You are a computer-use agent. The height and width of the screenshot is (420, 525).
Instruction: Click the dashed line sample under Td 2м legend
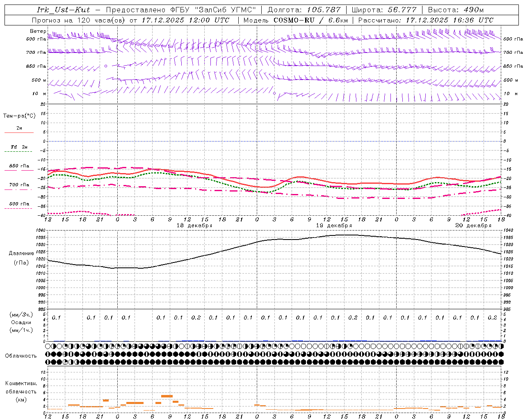pyautogui.click(x=19, y=152)
